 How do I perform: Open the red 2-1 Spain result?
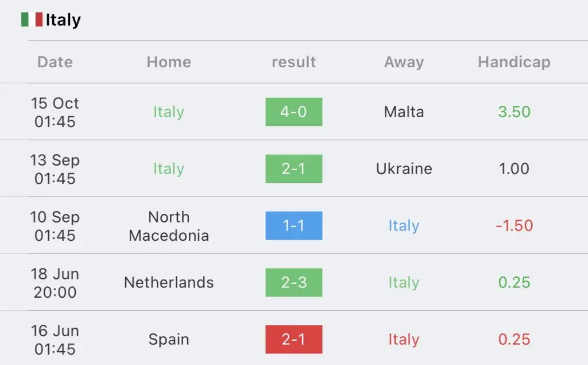pos(293,340)
